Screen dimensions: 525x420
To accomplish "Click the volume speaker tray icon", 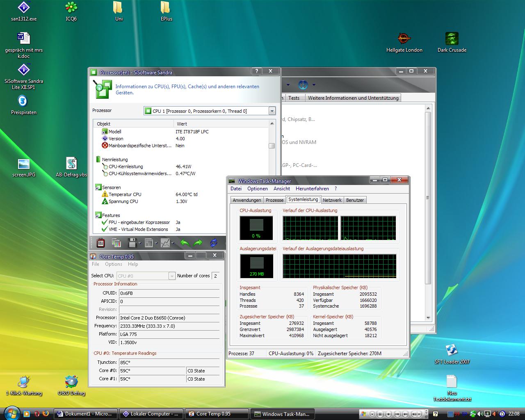I will (480, 414).
